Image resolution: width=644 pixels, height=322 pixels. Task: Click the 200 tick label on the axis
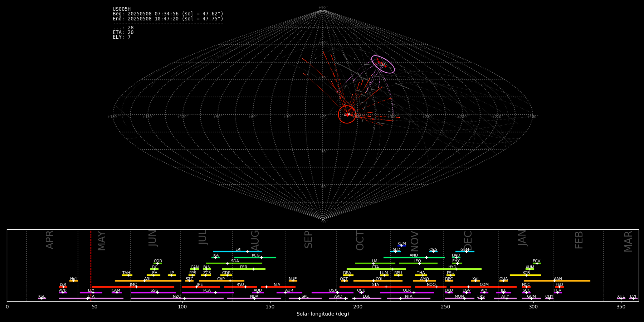358,307
